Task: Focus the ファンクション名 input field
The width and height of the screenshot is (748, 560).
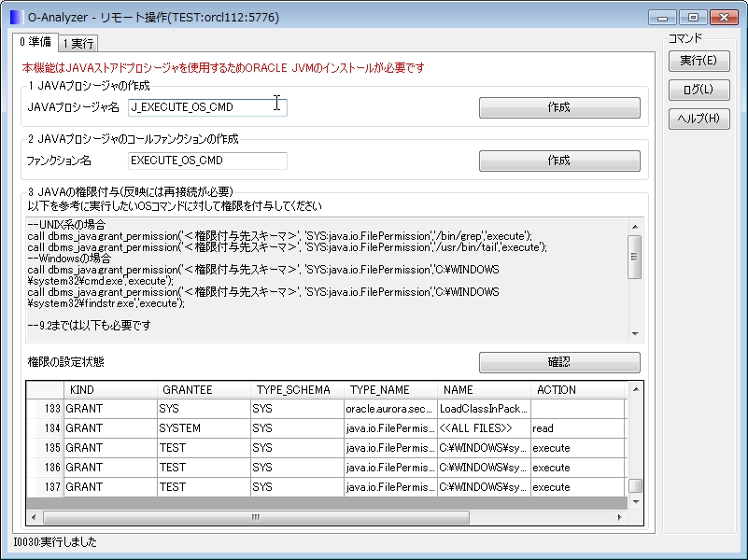Action: click(x=207, y=161)
